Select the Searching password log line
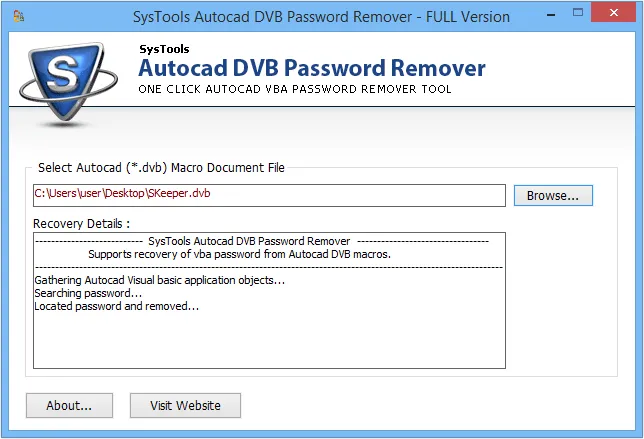Viewport: 644px width, 439px height. click(x=88, y=293)
